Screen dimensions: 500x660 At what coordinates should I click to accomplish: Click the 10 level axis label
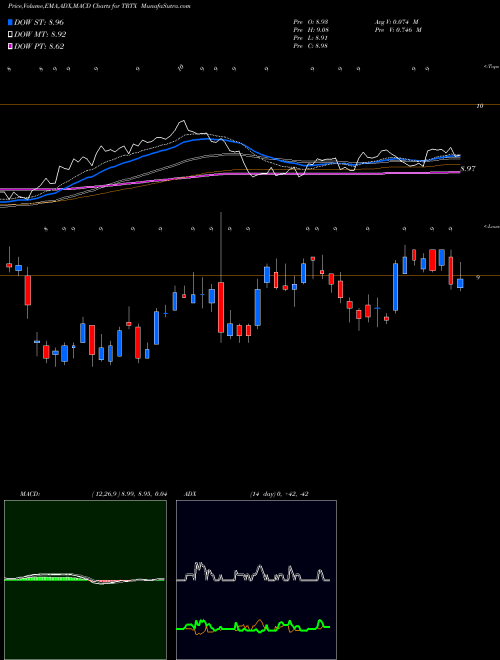pyautogui.click(x=479, y=106)
